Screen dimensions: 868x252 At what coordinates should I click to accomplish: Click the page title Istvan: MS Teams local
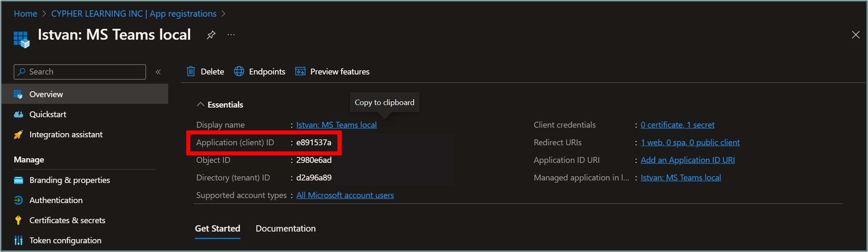(114, 35)
